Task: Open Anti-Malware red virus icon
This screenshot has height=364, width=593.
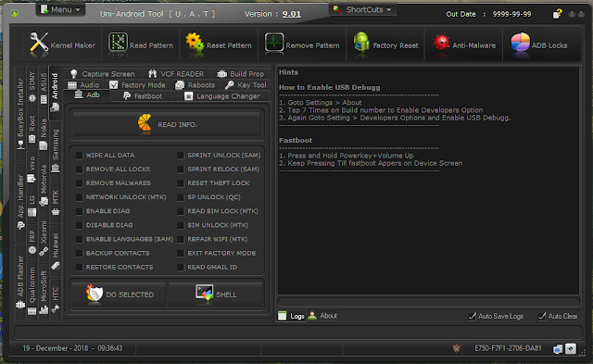Action: 441,42
